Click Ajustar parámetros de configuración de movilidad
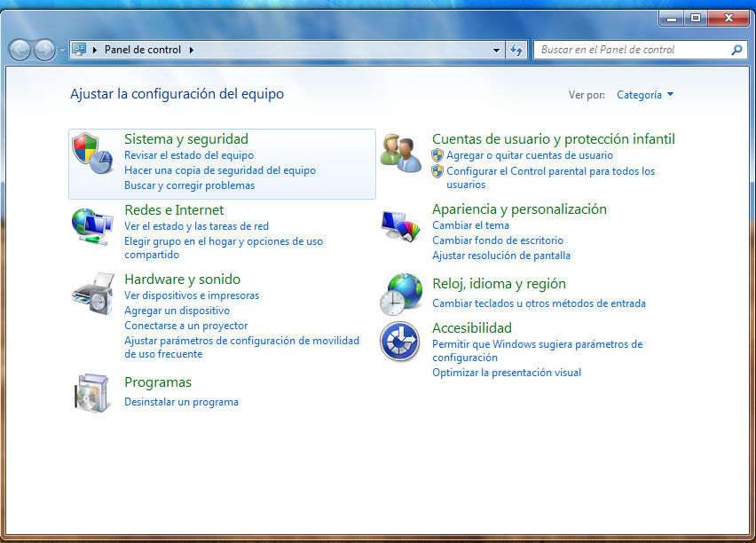 pos(241,347)
